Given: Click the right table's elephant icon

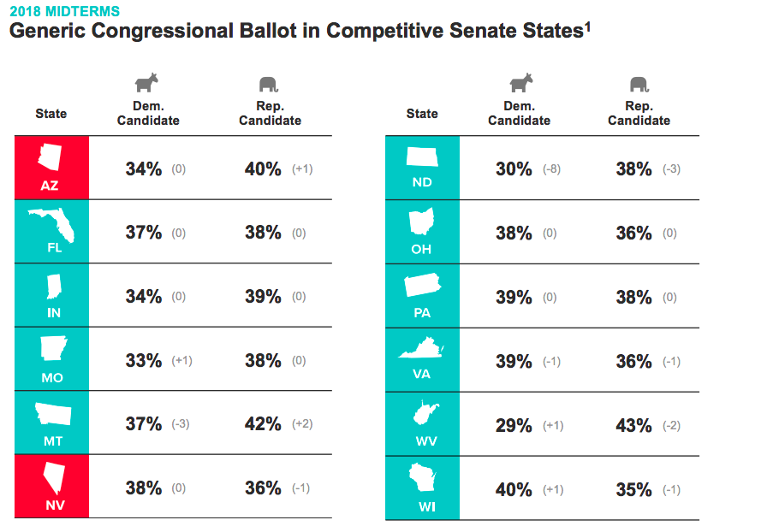Looking at the screenshot, I should point(639,85).
